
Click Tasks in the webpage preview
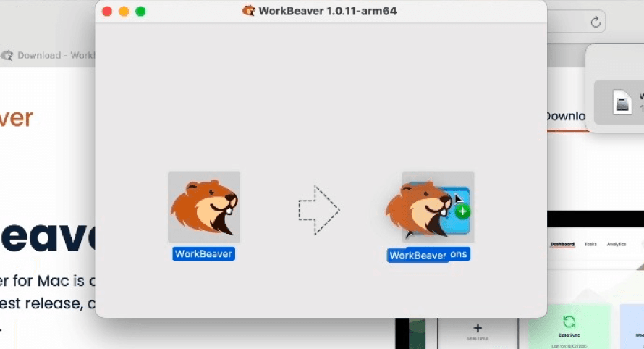(590, 244)
